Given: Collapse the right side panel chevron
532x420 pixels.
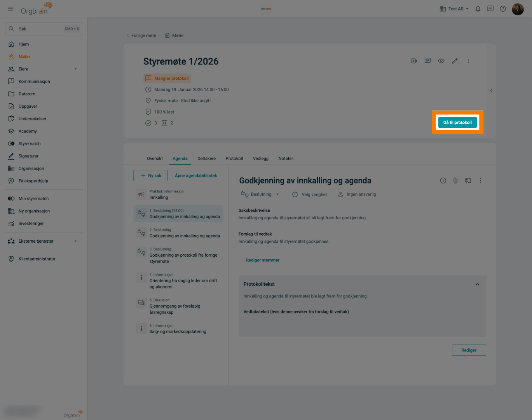Looking at the screenshot, I should coord(491,91).
